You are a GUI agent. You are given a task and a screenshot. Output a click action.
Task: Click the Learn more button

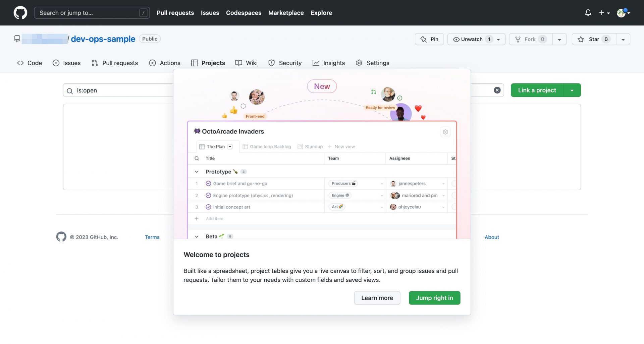tap(377, 298)
